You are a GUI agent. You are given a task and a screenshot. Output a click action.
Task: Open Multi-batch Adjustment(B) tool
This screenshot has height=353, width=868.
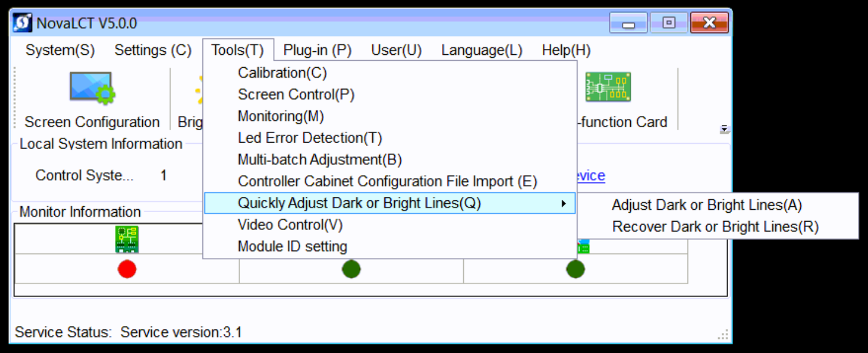pyautogui.click(x=319, y=160)
